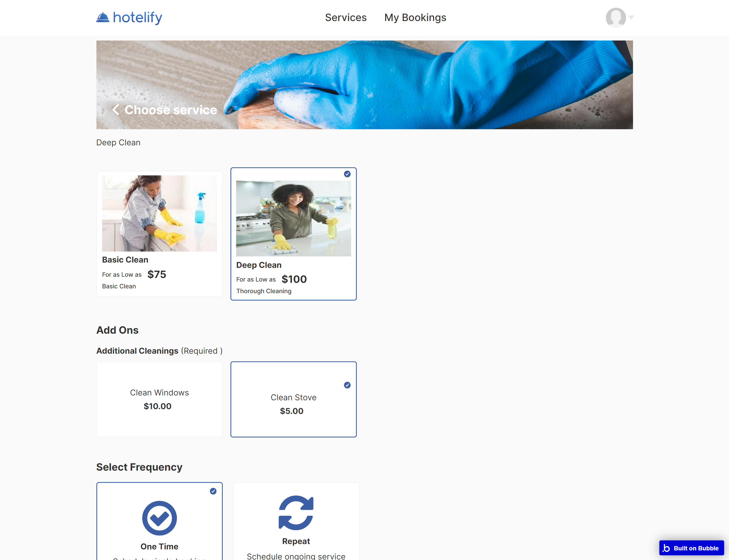Toggle the One Time selected checkmark

pos(213,491)
